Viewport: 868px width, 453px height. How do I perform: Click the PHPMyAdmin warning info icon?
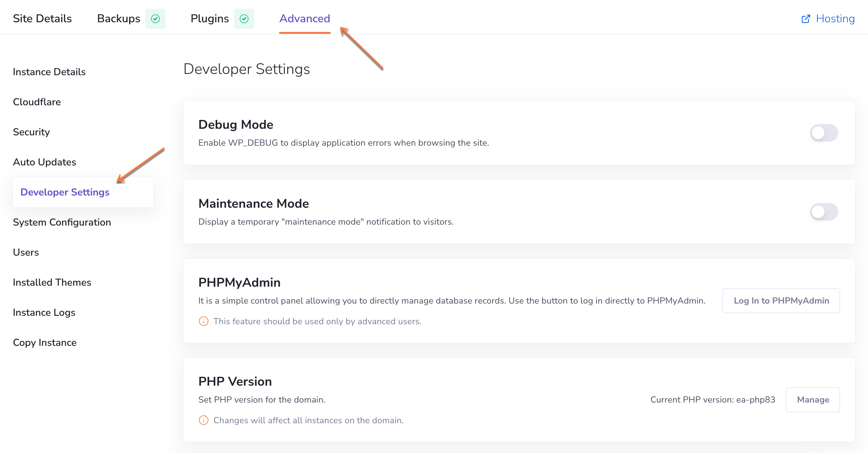203,321
